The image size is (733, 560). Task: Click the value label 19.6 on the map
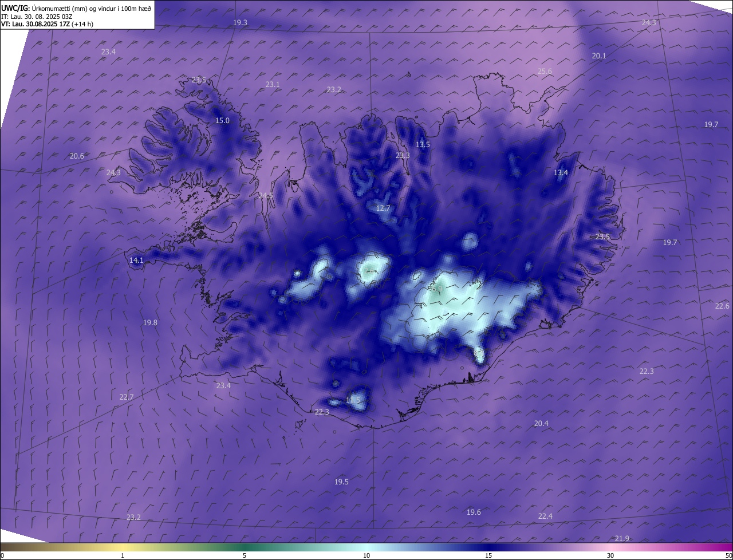point(474,512)
